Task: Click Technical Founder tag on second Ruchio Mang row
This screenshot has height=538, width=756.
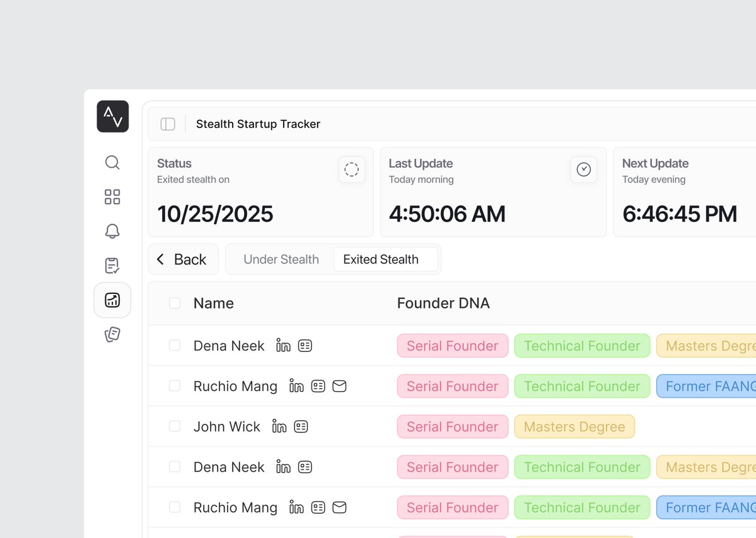Action: tap(582, 508)
